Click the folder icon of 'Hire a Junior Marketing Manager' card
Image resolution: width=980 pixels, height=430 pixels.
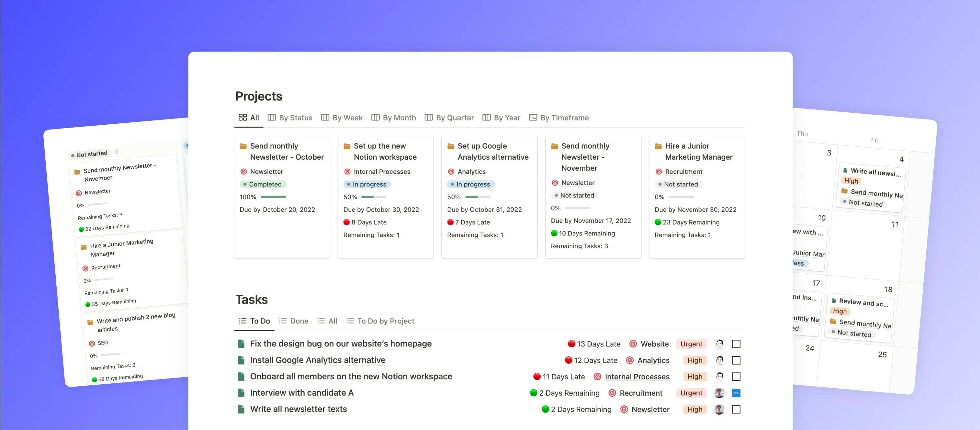[x=658, y=146]
